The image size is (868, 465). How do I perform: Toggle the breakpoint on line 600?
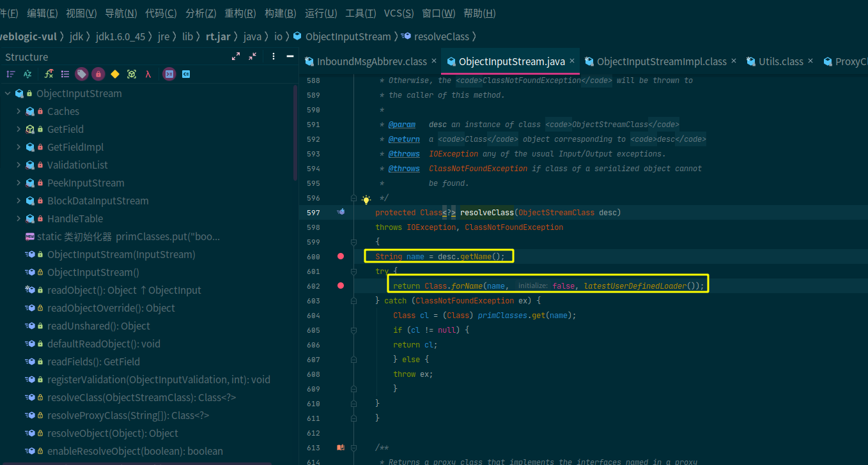(x=341, y=256)
